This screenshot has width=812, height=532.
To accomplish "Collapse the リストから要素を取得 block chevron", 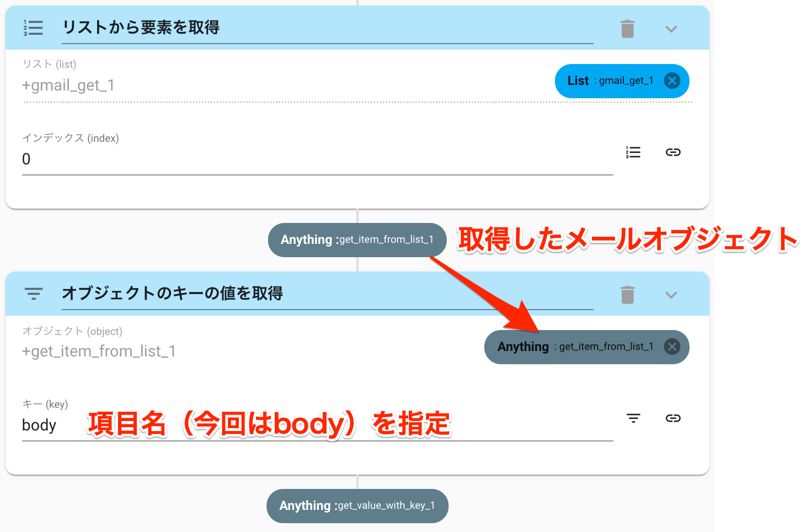I will pyautogui.click(x=671, y=29).
